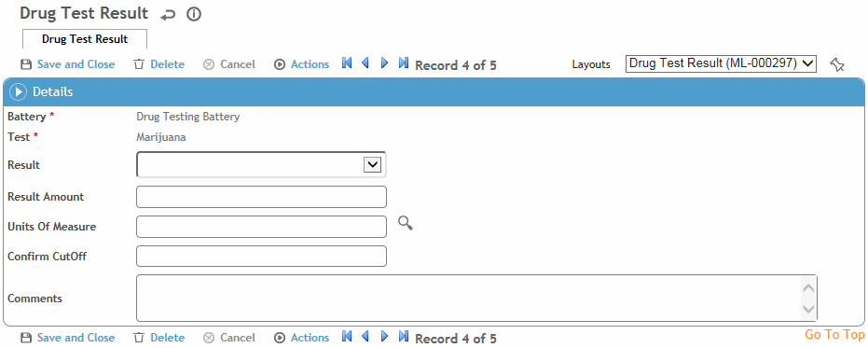Click the top Save and Close button
The image size is (868, 348).
point(67,64)
